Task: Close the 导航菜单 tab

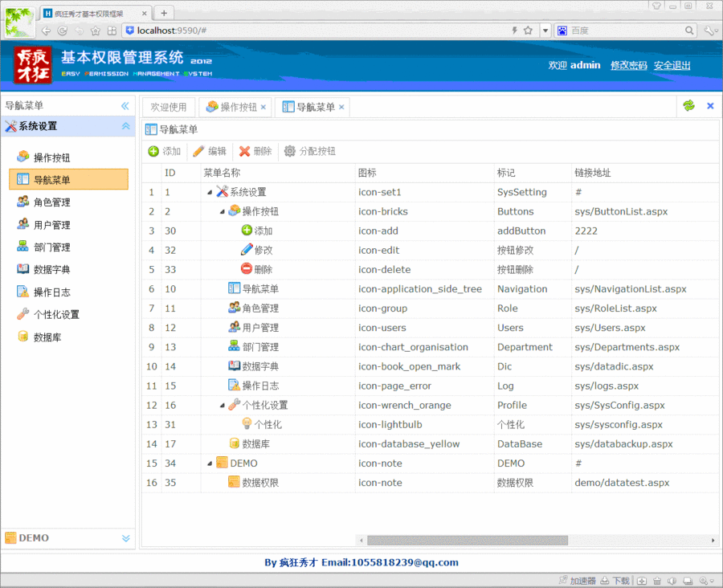Action: click(x=341, y=107)
